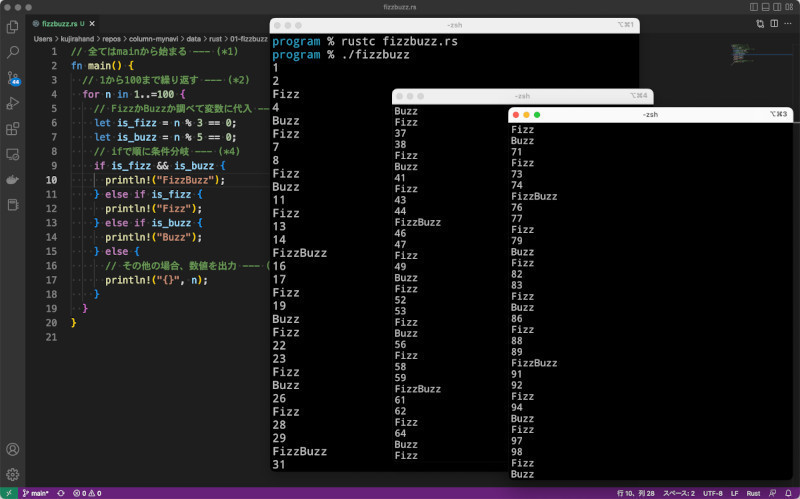This screenshot has height=499, width=800.
Task: Open the Extensions view
Action: point(13,129)
